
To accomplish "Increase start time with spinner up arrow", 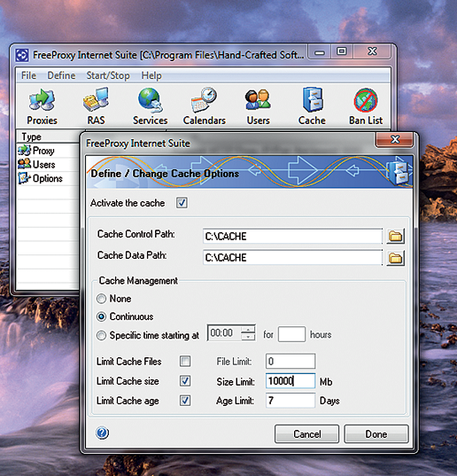I will [248, 330].
